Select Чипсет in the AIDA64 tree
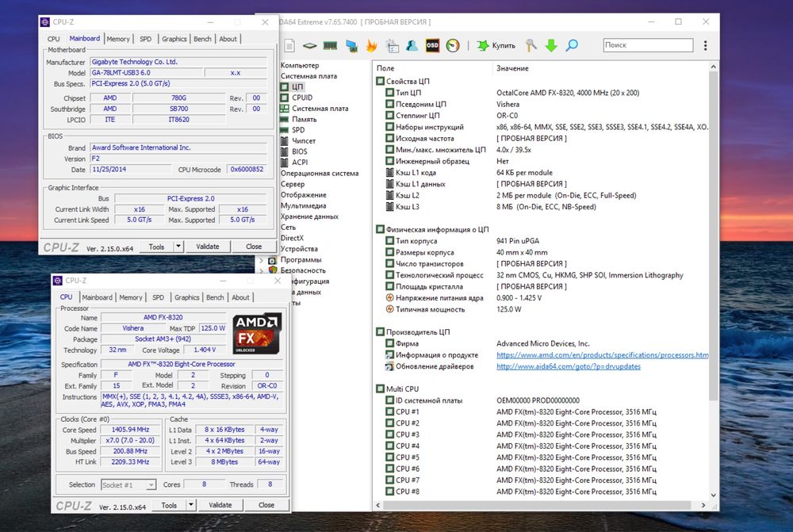Viewport: 793px width, 532px height. coord(304,140)
